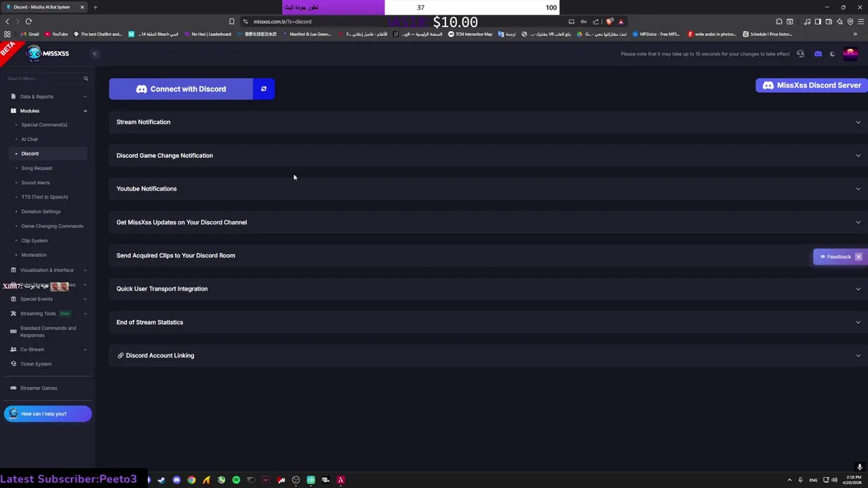
Task: Open Google Chrome from the taskbar
Action: coord(191,480)
